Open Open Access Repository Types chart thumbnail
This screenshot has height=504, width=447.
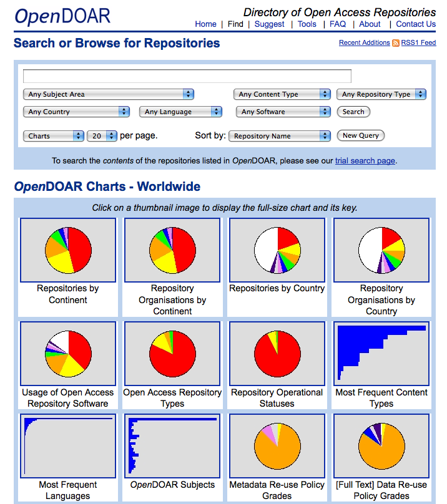(172, 354)
